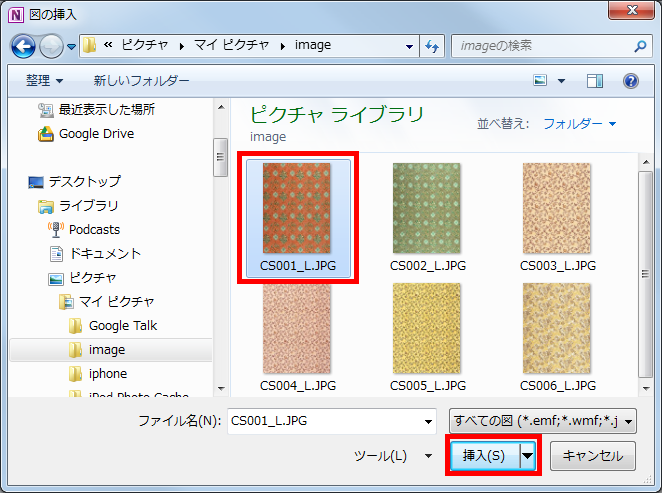Select 最近表示した場所 in navigation pane
The height and width of the screenshot is (493, 662).
click(x=106, y=110)
